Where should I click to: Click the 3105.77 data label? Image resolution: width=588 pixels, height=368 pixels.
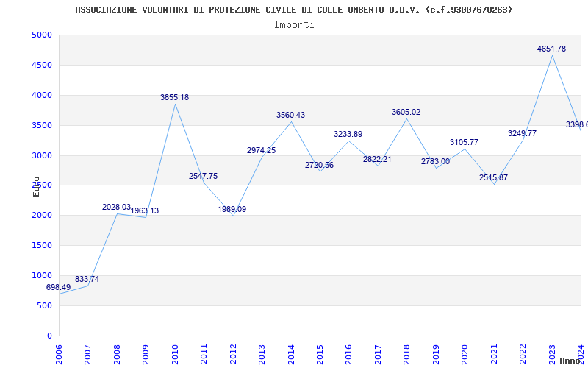[x=465, y=142]
